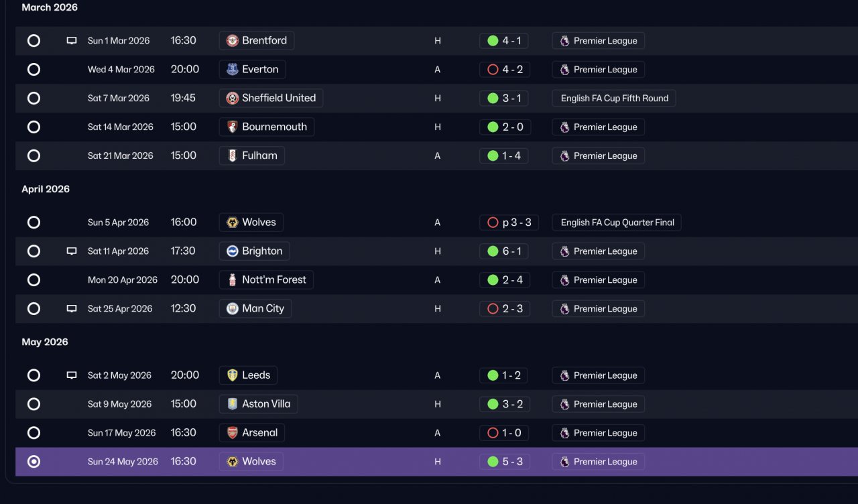Open Premier League tag on Leeds row
The height and width of the screenshot is (504, 858).
(599, 375)
